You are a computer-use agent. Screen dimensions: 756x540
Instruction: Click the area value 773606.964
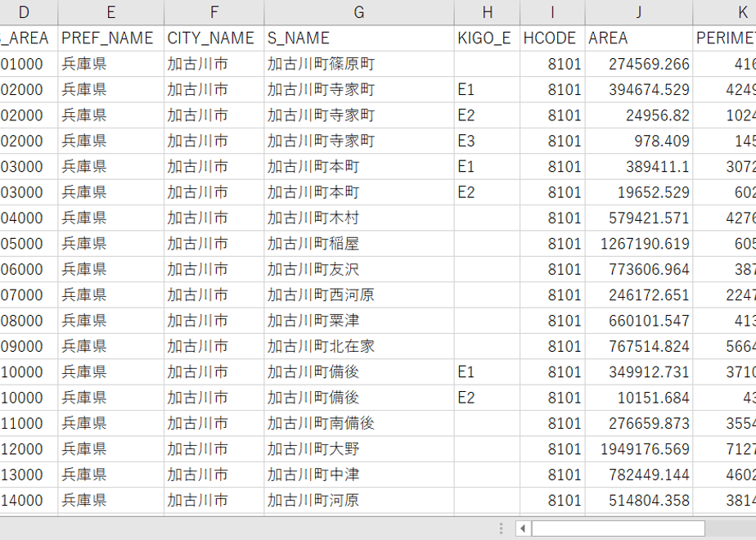click(639, 269)
